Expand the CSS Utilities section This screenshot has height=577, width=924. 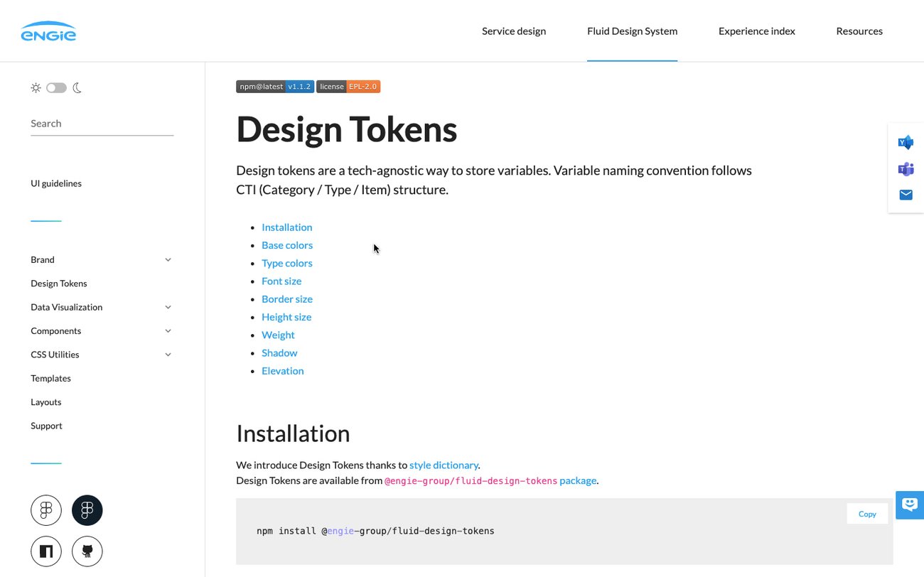coord(168,354)
